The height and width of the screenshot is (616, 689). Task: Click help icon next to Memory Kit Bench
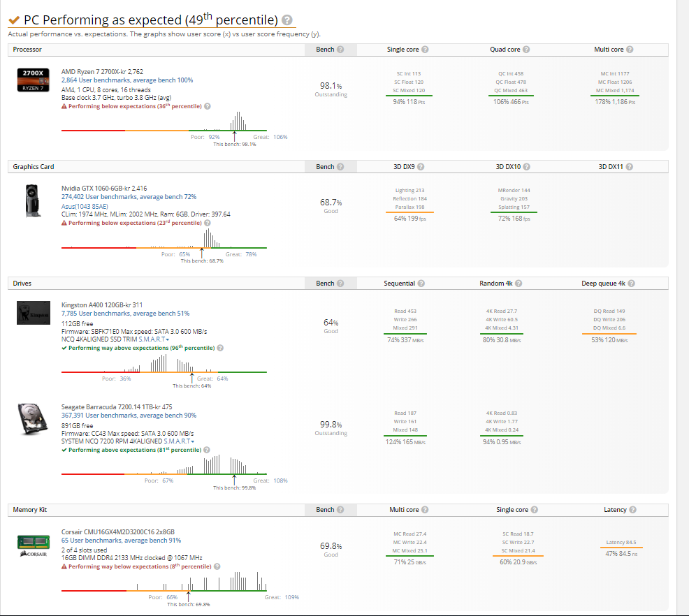pyautogui.click(x=340, y=510)
